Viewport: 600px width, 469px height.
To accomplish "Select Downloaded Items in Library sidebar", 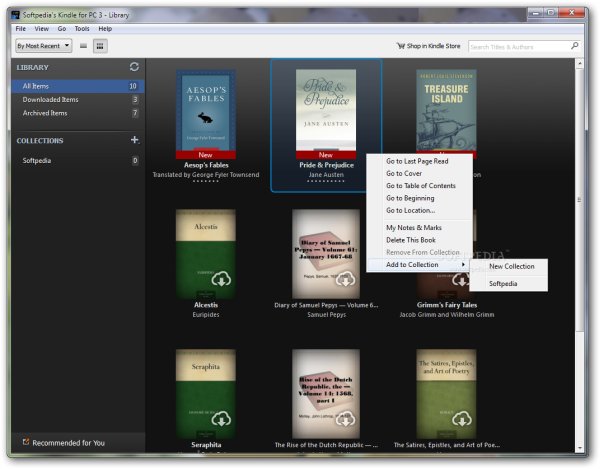I will tap(50, 100).
